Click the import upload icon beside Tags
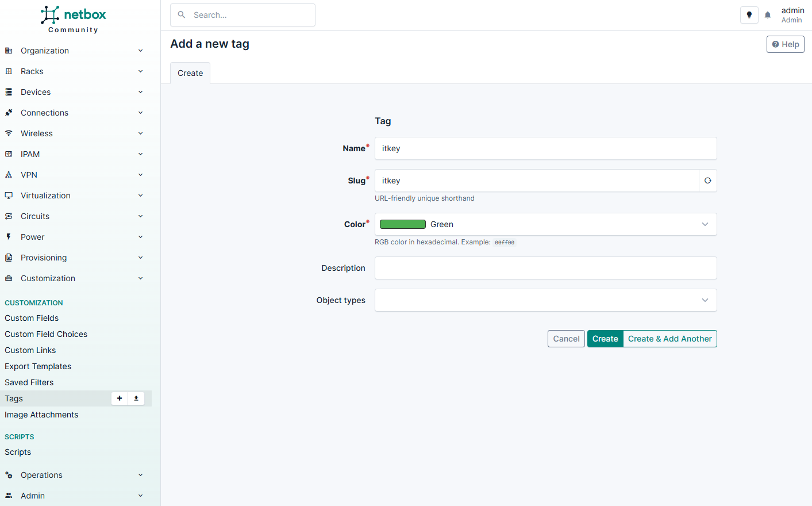The image size is (812, 506). point(136,398)
